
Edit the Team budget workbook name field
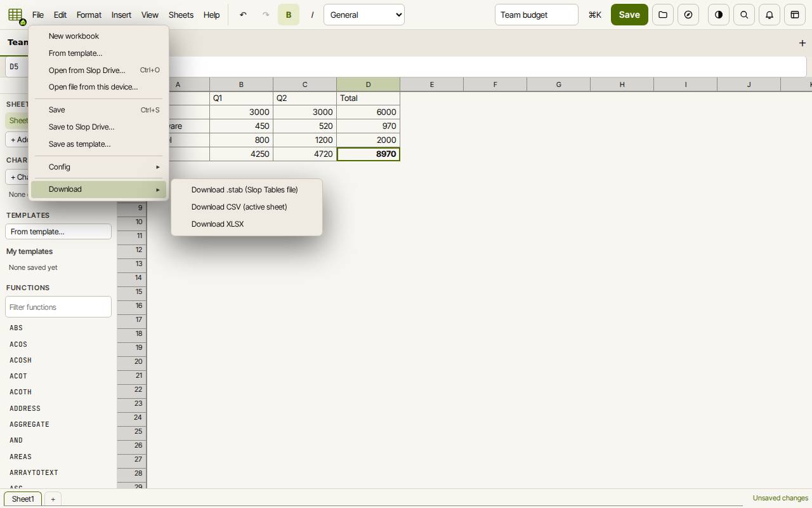536,15
